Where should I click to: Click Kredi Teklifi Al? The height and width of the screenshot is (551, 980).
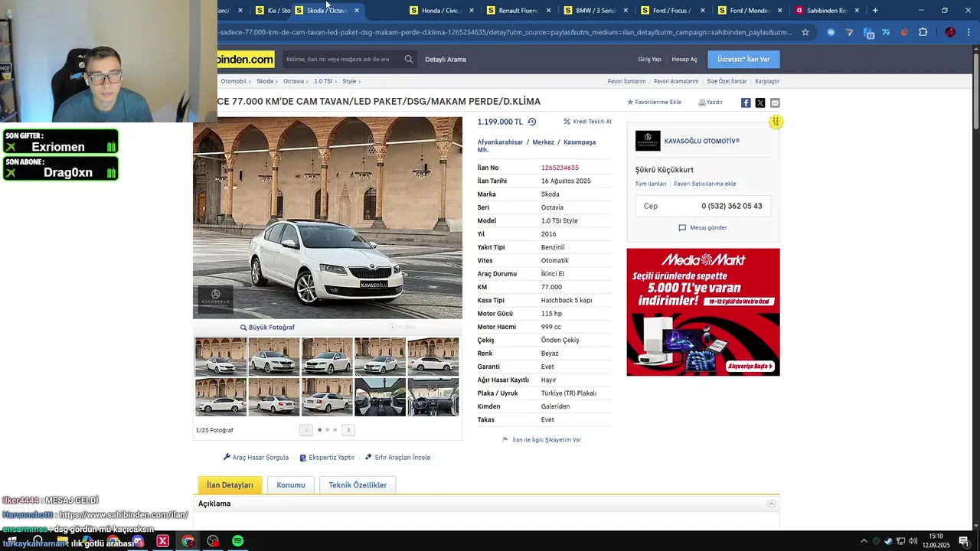click(588, 122)
